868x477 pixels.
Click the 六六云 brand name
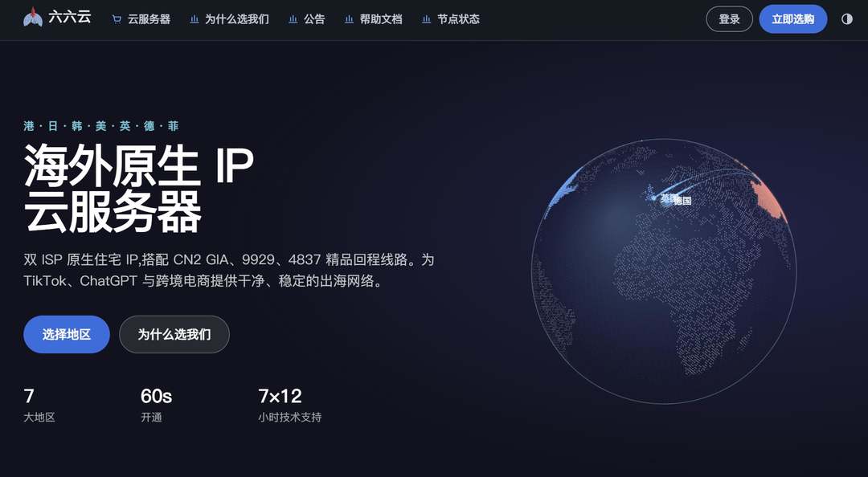pos(70,17)
